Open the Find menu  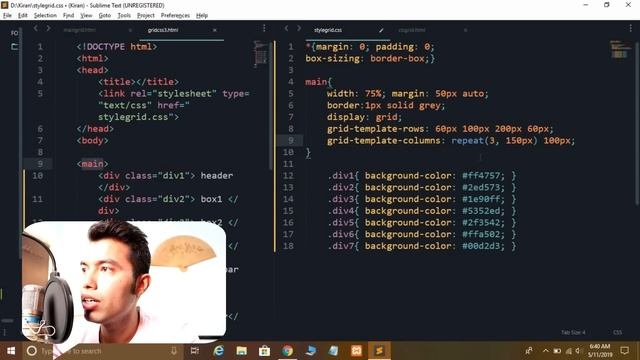point(69,16)
